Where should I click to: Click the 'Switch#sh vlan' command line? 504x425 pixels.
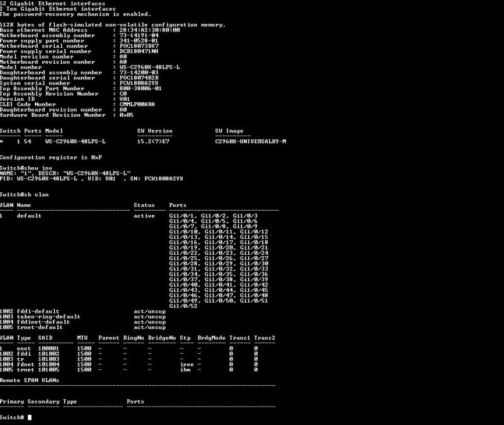point(24,195)
